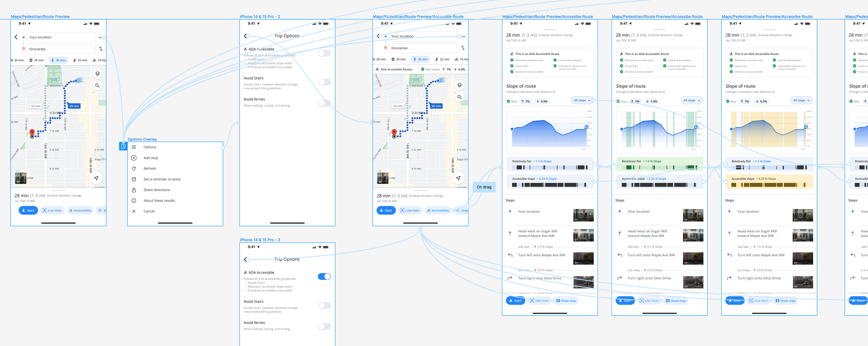
Task: Click location arrow in ADA Accessible Routes map frame
Action: coord(458,178)
